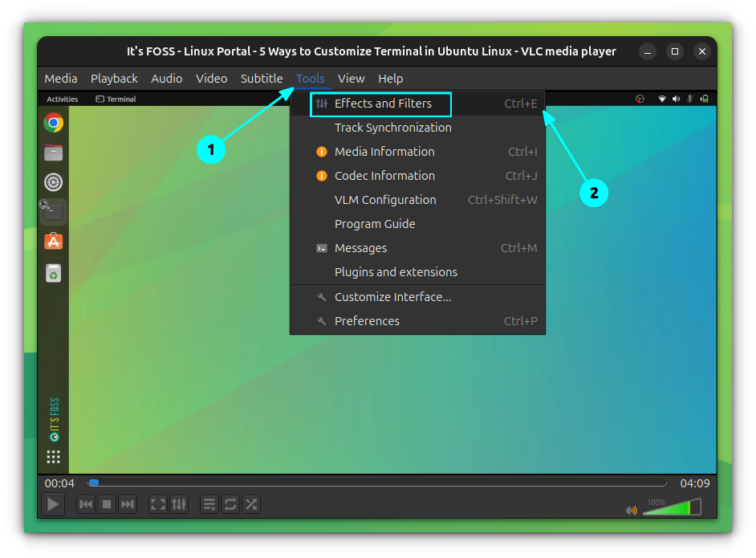Choose Customize Interface... option
Viewport: 756px width, 558px height.
tap(417, 297)
